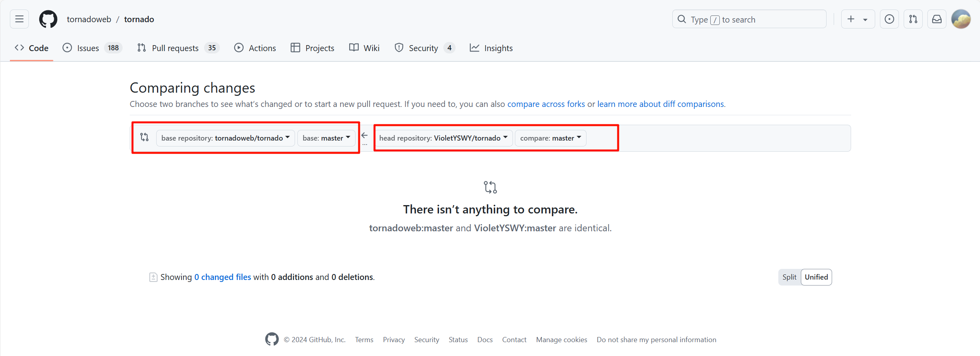Expand head repository VioletYSWY/tornado dropdown
Viewport: 980px width, 356px height.
443,138
